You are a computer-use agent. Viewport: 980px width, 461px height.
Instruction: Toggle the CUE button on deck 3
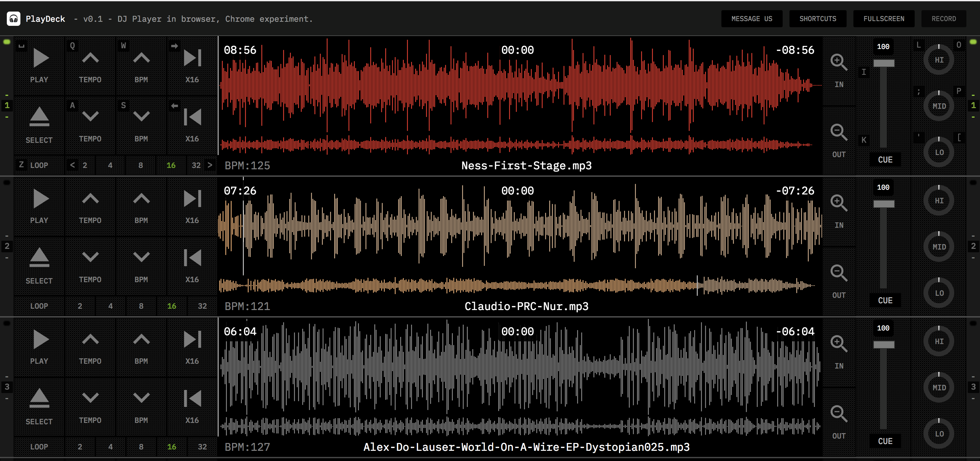pyautogui.click(x=885, y=441)
